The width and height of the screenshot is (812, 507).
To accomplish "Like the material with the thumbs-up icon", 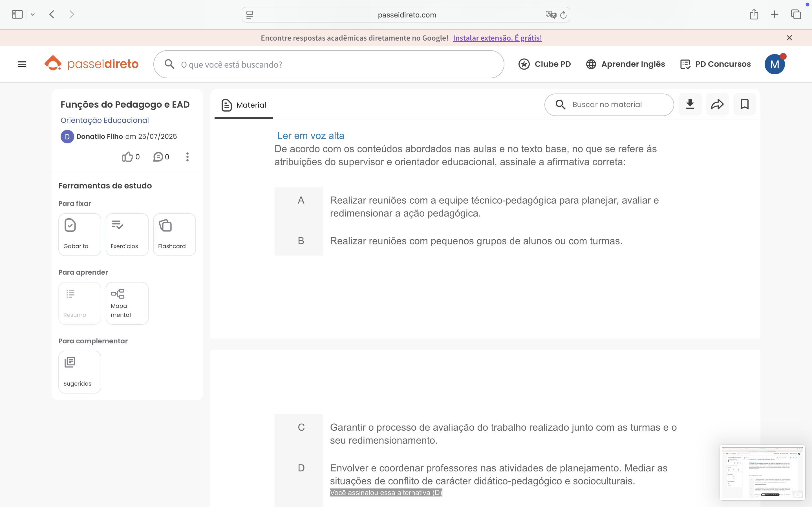I will pos(127,157).
